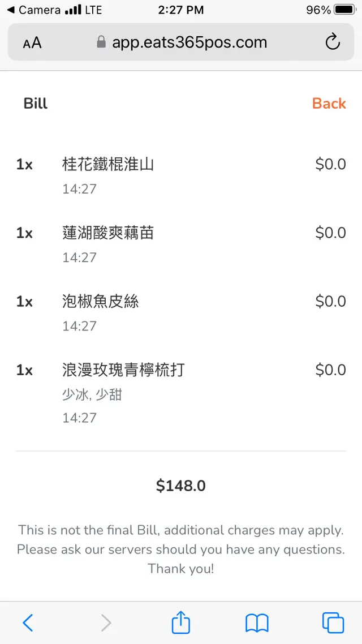Tap the lock icon in address bar
The width and height of the screenshot is (362, 644).
click(101, 42)
